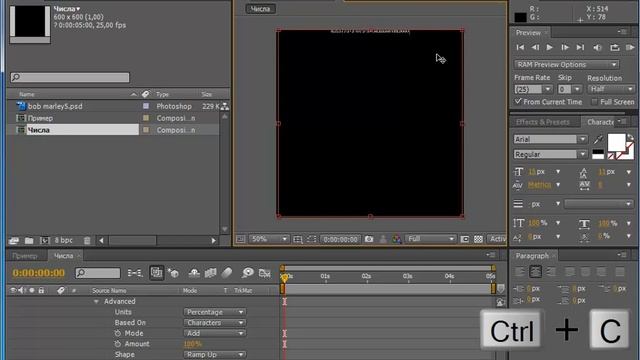Search field in Project panel
640x360 pixels.
tap(70, 77)
